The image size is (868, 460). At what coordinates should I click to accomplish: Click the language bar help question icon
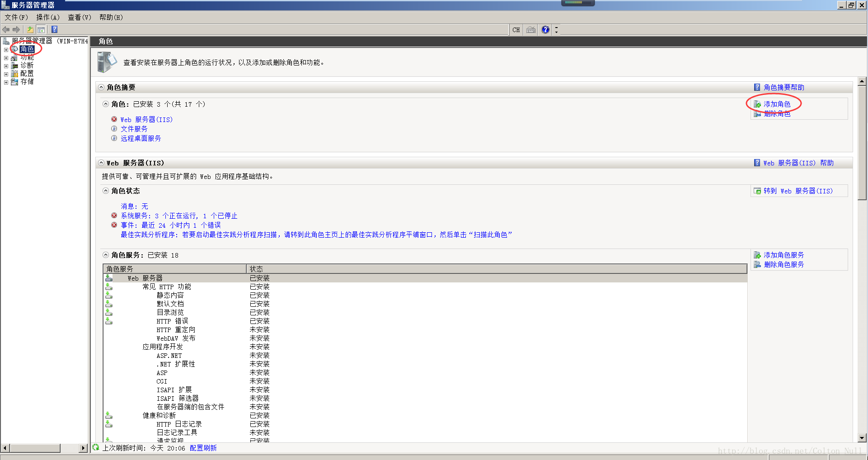(x=545, y=30)
